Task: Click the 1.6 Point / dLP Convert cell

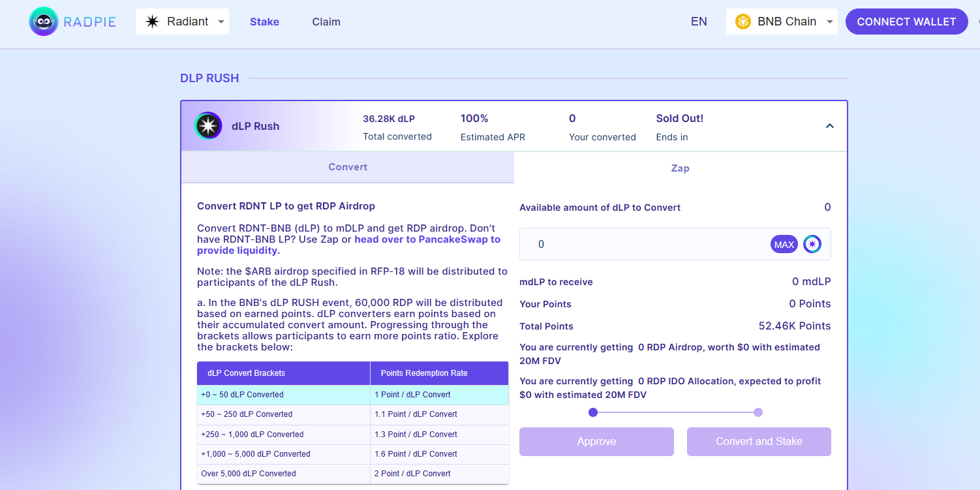Action: (439, 454)
